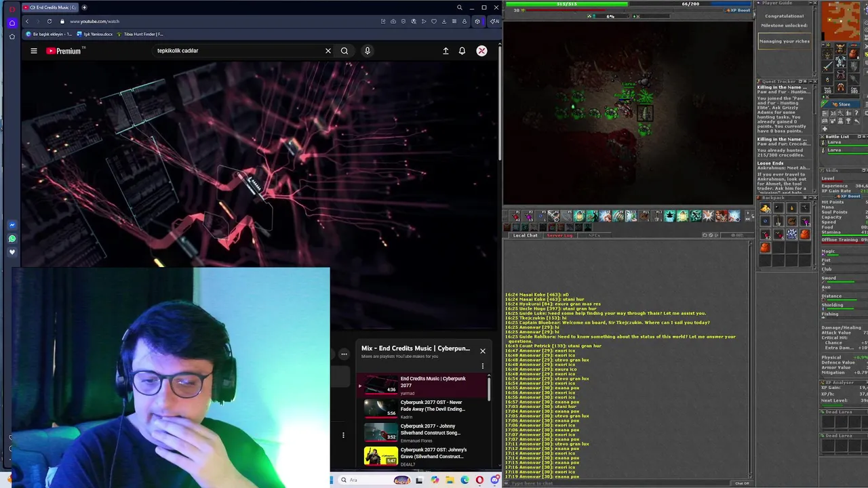Select first Larva in Battle List
Screen dimensions: 868x488
coord(844,143)
